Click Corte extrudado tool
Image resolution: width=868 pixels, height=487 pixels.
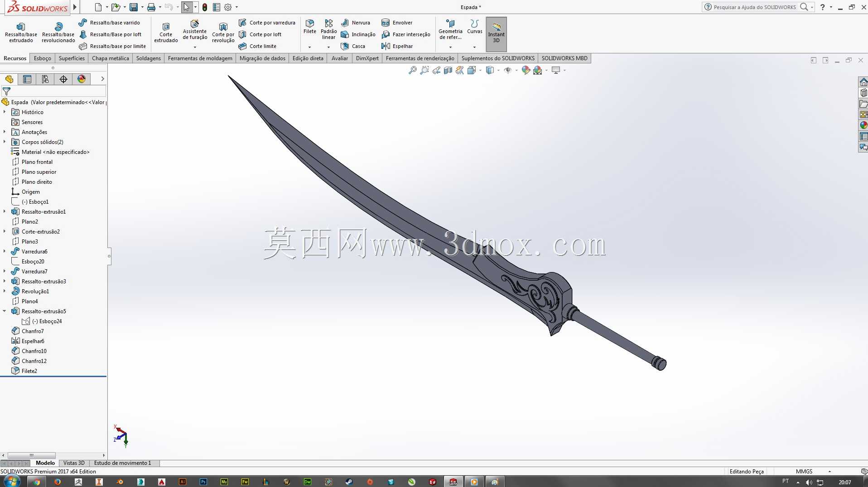pyautogui.click(x=166, y=33)
